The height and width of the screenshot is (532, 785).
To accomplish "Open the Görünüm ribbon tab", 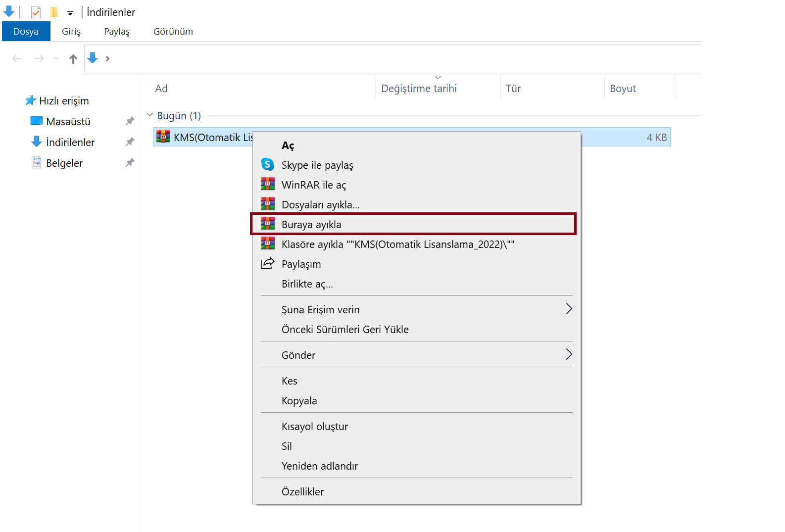I will (173, 32).
